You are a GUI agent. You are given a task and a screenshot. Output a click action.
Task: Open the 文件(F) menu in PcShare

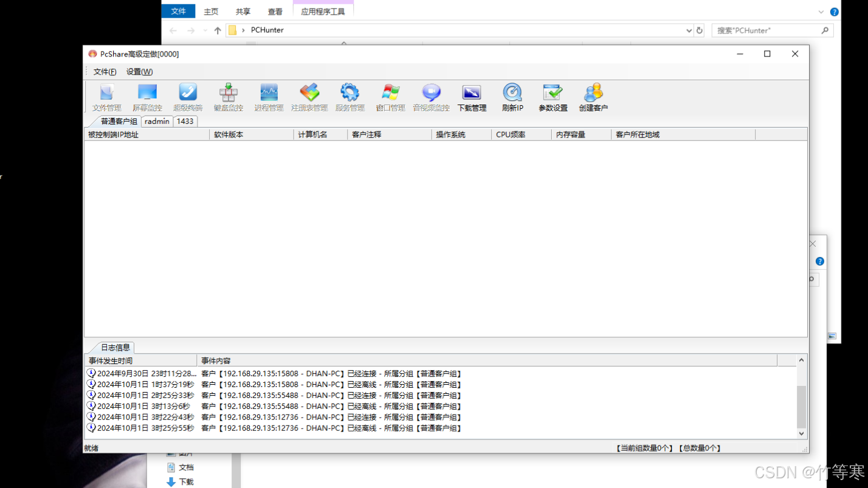(x=105, y=72)
